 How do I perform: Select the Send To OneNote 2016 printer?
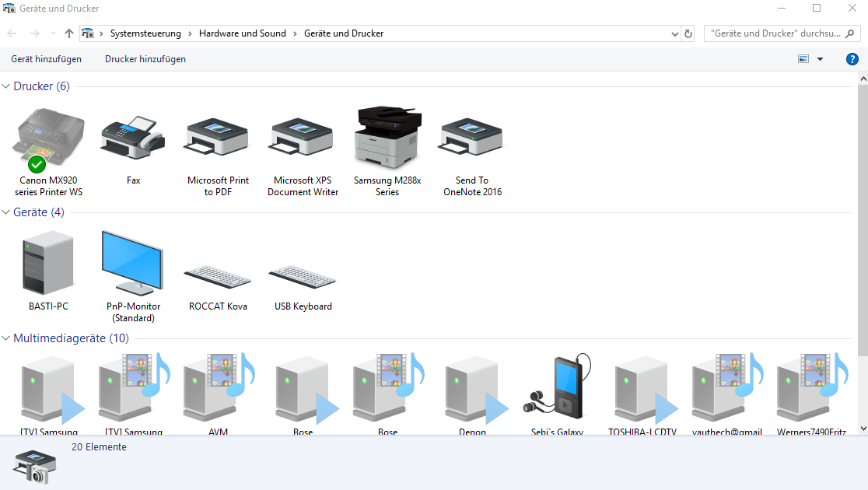coord(472,138)
